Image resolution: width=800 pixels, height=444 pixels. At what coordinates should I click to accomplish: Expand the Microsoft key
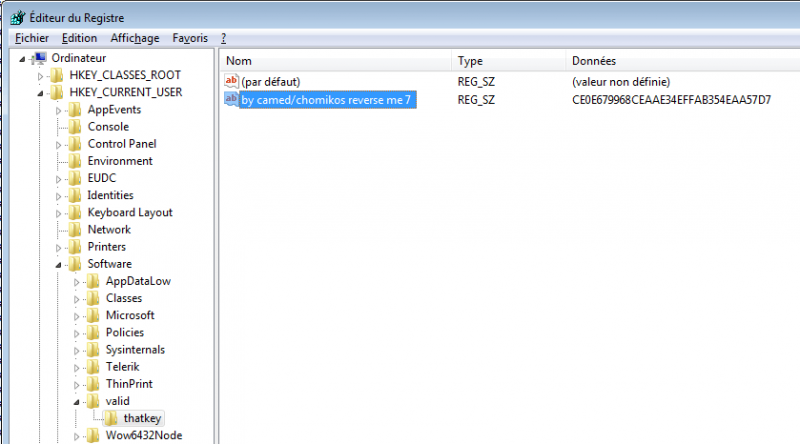point(77,316)
